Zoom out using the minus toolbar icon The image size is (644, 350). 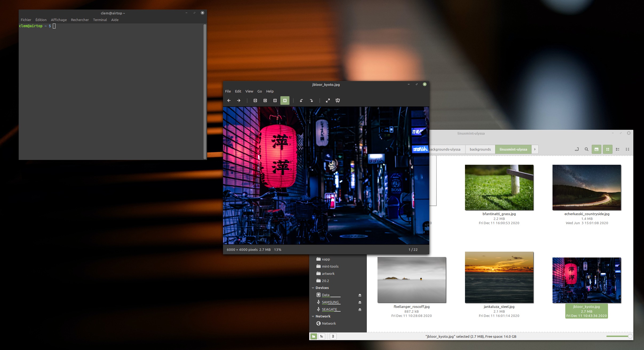[255, 100]
